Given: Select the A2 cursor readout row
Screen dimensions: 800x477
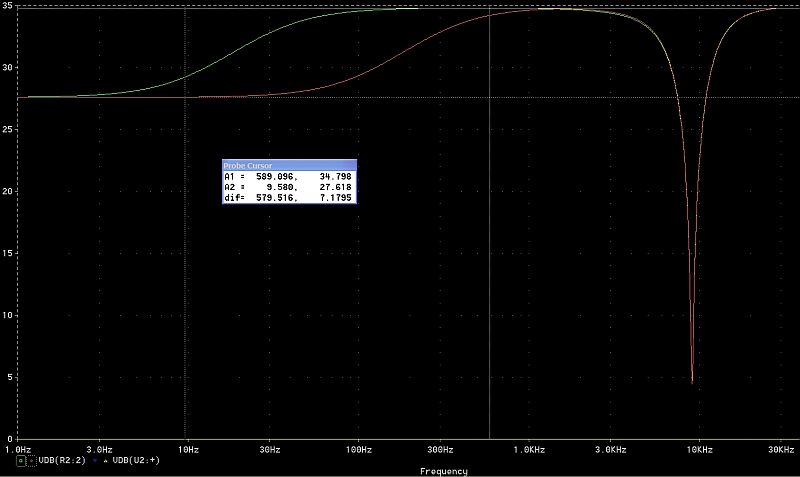Looking at the screenshot, I should tap(288, 187).
